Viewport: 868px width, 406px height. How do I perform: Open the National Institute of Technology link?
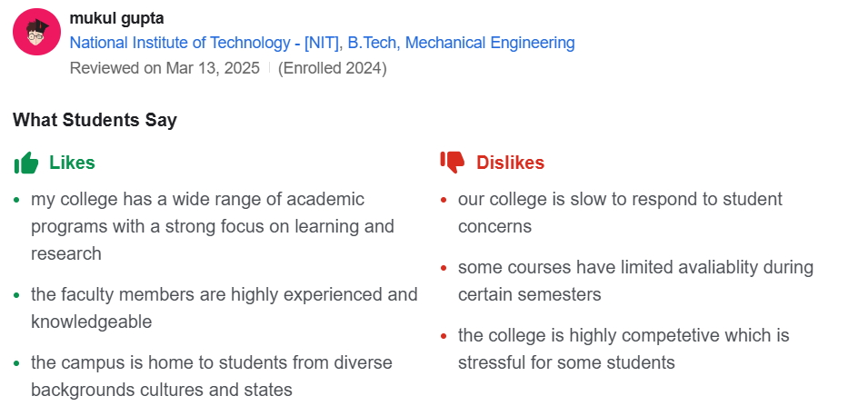(322, 43)
